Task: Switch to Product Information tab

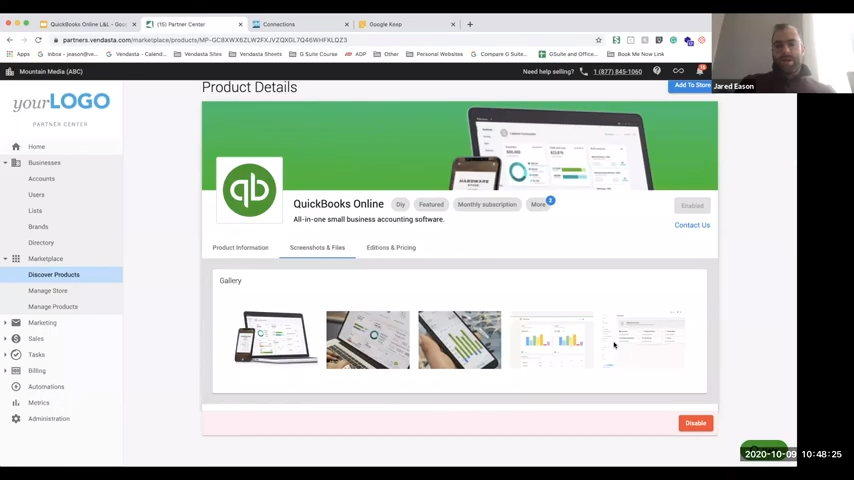Action: pyautogui.click(x=240, y=247)
